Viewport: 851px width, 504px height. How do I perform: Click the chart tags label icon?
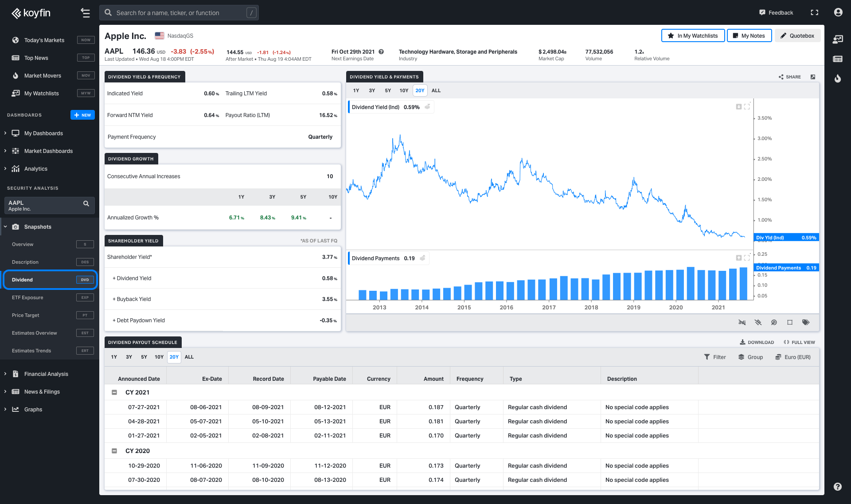806,322
